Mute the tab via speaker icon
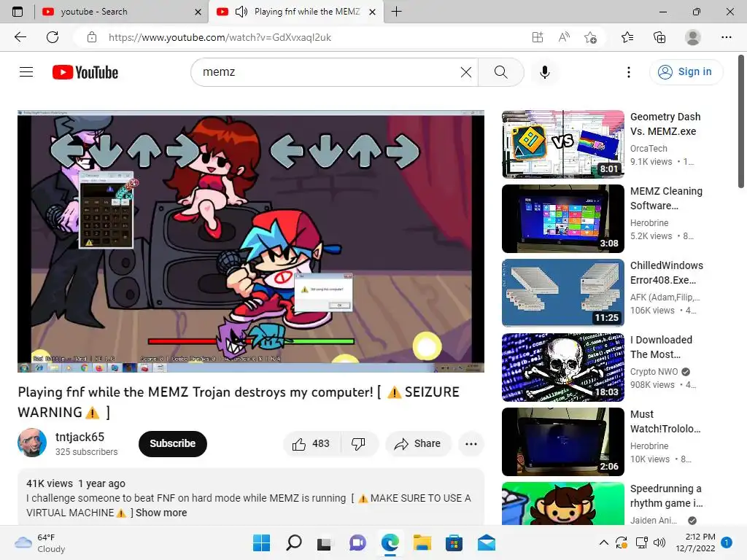This screenshot has width=747, height=560. tap(241, 12)
